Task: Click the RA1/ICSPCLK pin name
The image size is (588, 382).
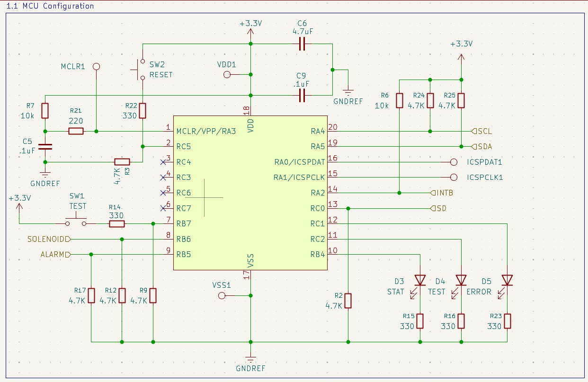Action: pos(299,178)
